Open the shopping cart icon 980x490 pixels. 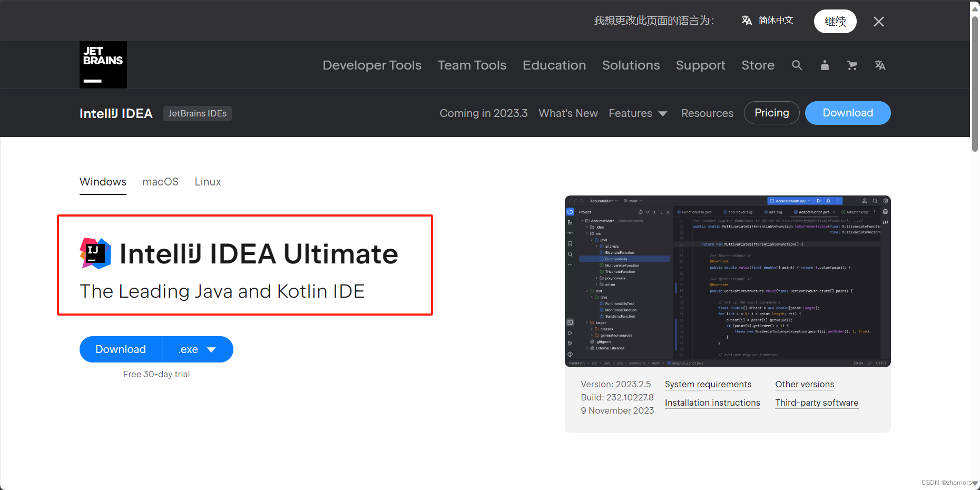[852, 65]
